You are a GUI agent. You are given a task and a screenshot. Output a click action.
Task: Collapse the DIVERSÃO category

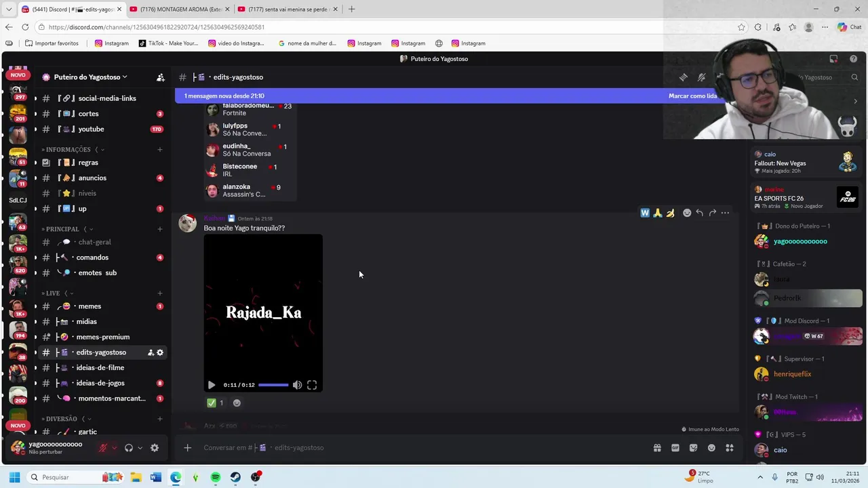tap(66, 419)
